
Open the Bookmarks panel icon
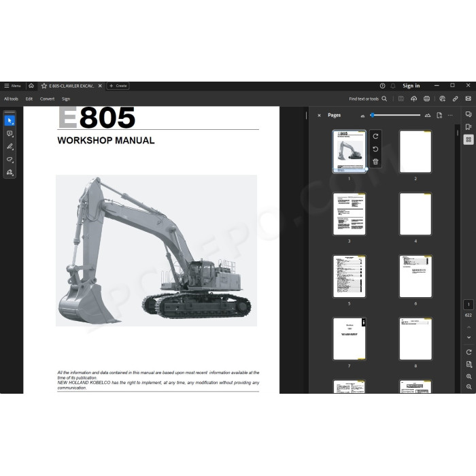469,127
